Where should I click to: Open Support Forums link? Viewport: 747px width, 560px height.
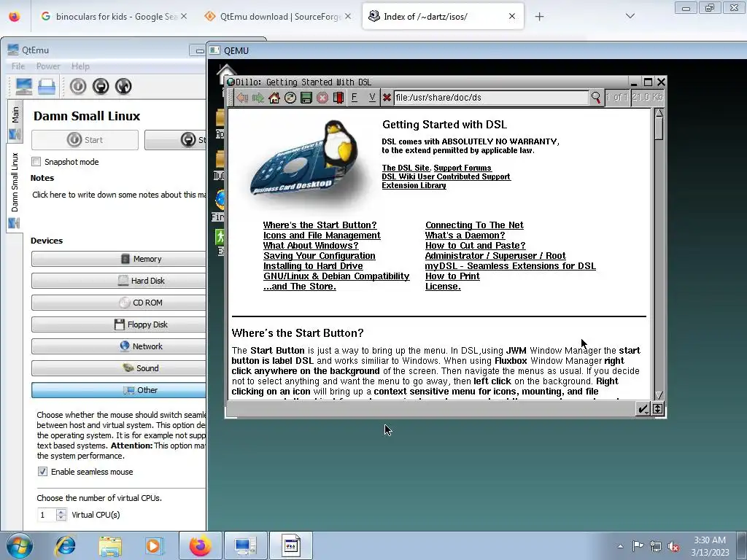point(462,168)
